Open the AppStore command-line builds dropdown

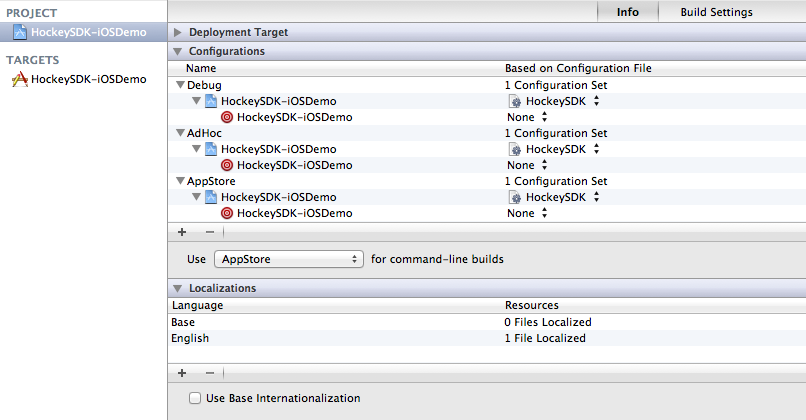(288, 259)
